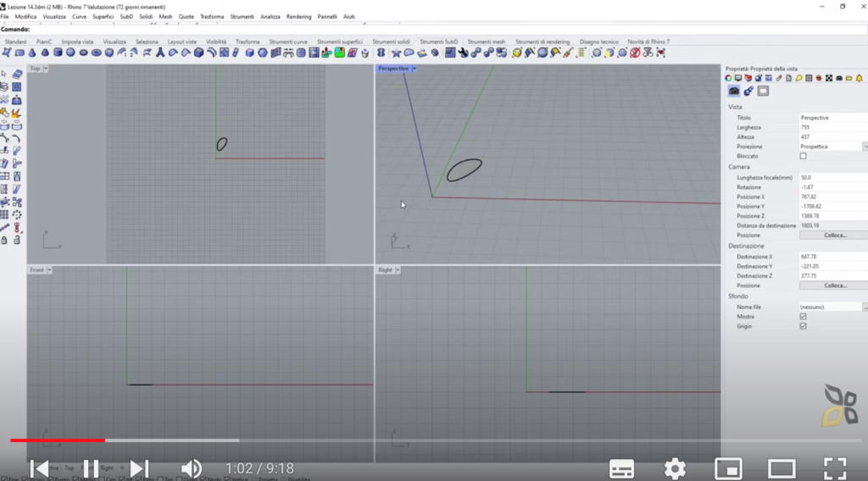868x481 pixels.
Task: Open the light bulb panel icon
Action: [x=798, y=79]
